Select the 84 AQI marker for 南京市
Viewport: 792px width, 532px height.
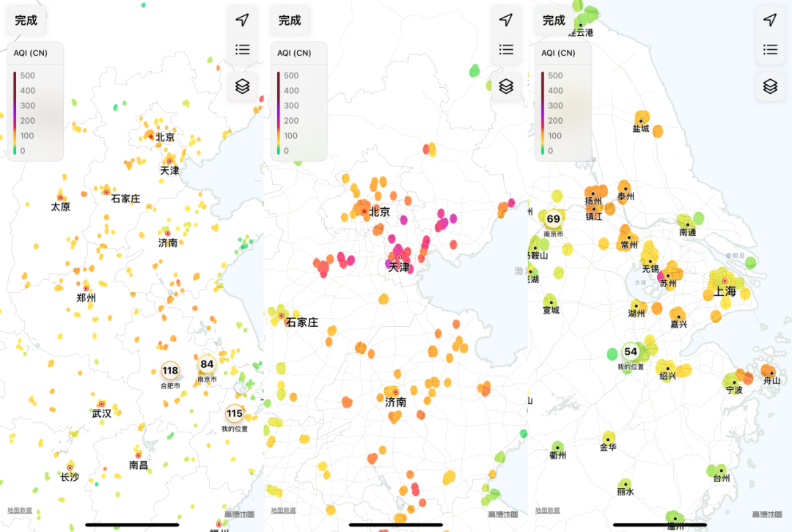point(207,364)
